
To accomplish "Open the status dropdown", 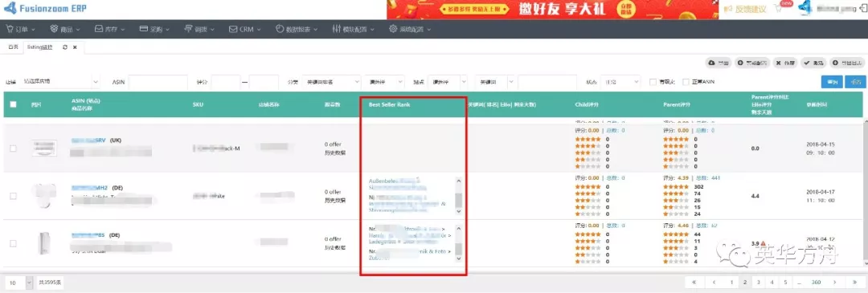I will tap(620, 82).
